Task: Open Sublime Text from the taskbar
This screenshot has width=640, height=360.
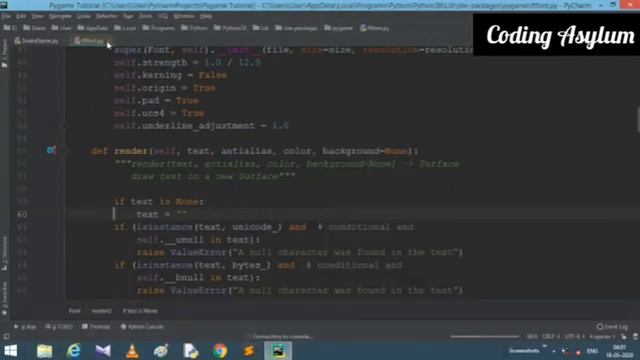Action: pyautogui.click(x=249, y=351)
